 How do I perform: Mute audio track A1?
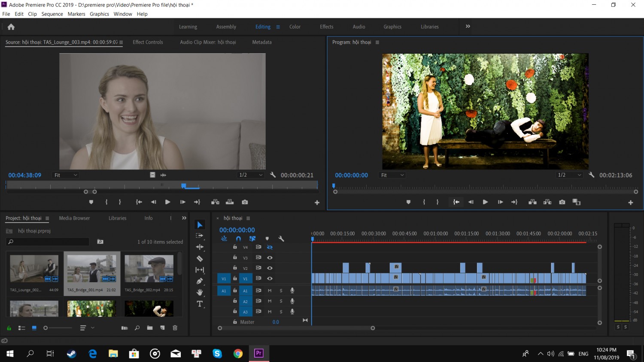point(270,290)
